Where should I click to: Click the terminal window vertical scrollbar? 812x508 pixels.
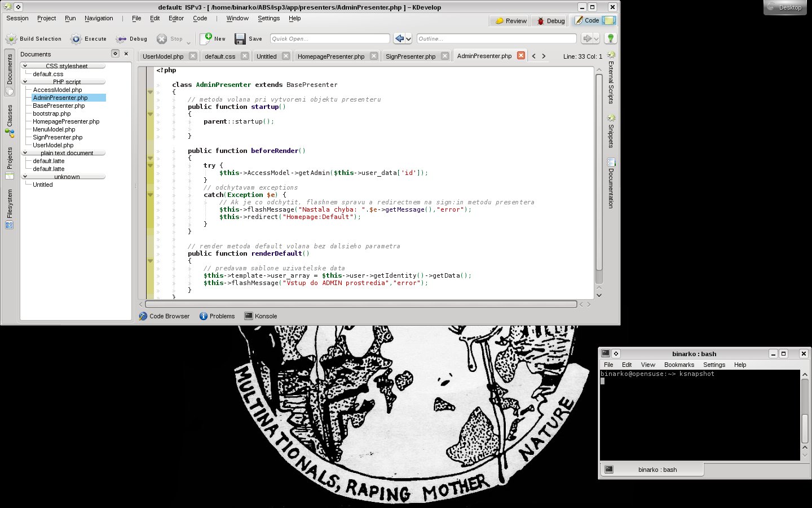805,411
